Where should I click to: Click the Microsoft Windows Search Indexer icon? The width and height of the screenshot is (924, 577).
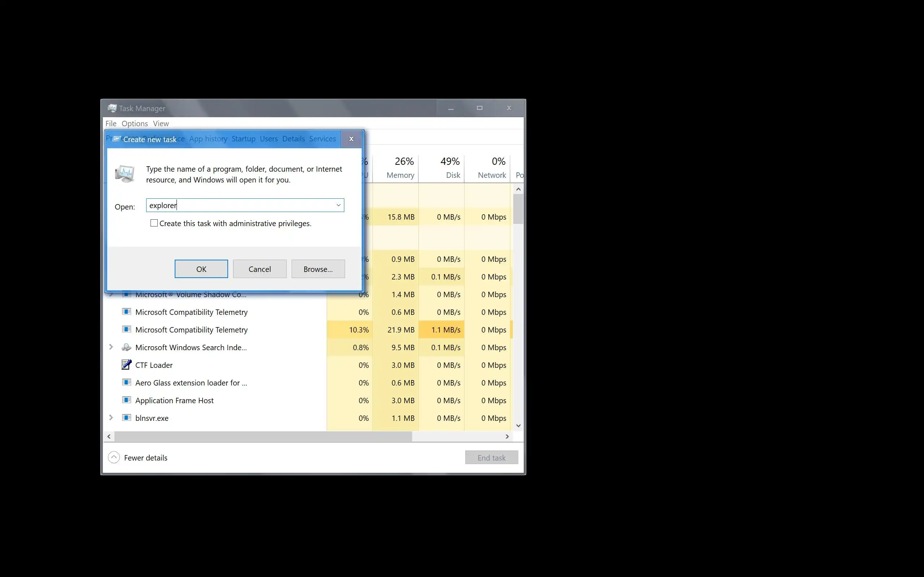(126, 347)
